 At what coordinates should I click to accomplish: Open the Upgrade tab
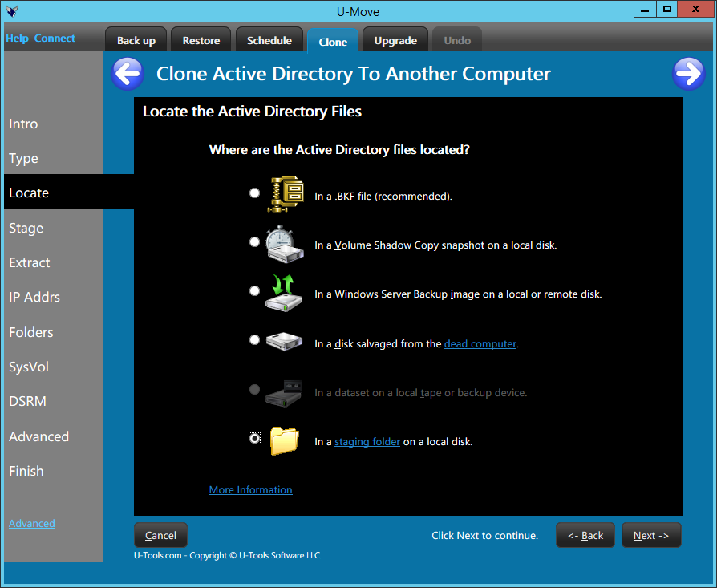(395, 40)
